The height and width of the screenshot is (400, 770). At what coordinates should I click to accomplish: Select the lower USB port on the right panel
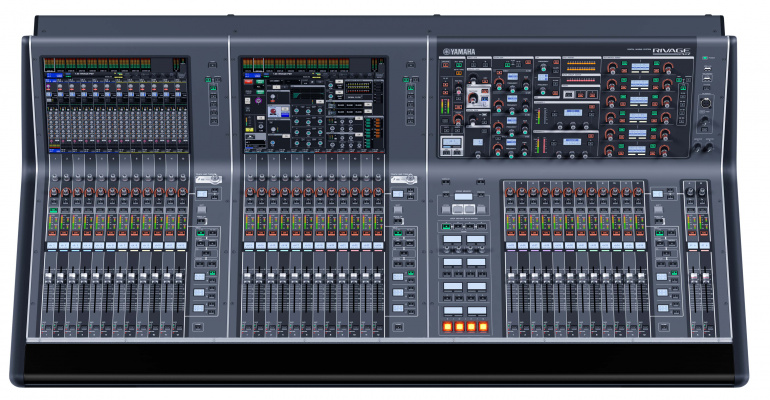[x=707, y=79]
